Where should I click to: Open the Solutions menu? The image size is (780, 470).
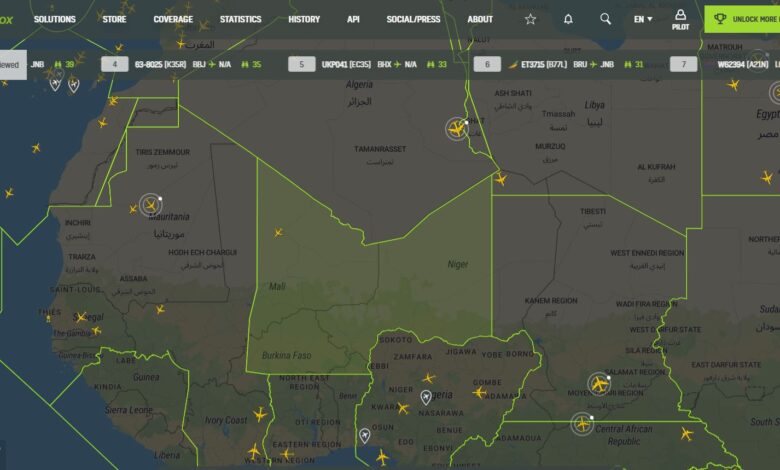55,19
